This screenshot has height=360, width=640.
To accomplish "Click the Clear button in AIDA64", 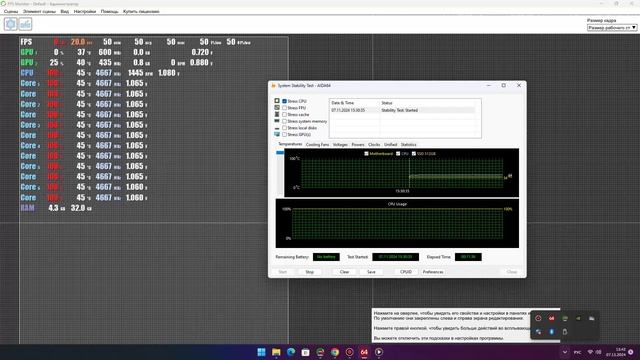I will pos(344,272).
